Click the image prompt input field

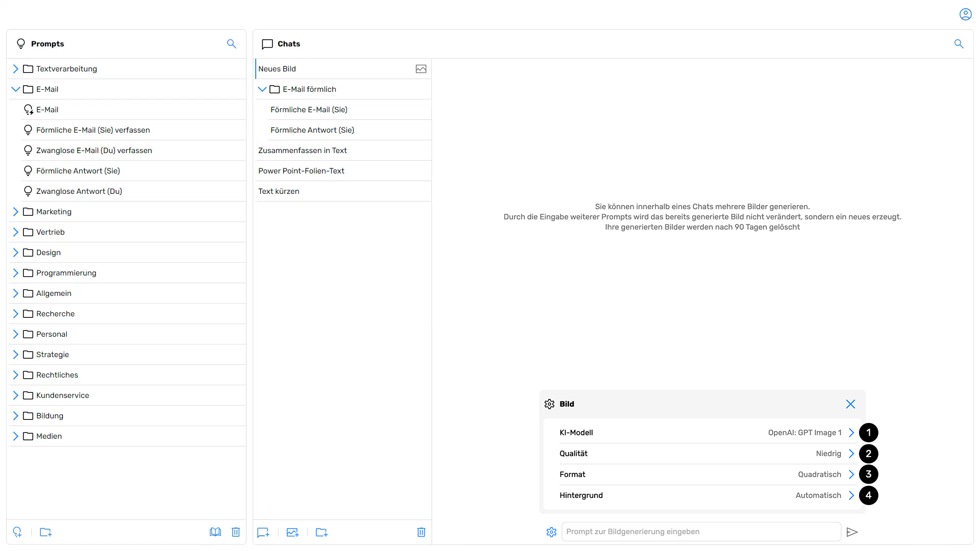[699, 532]
